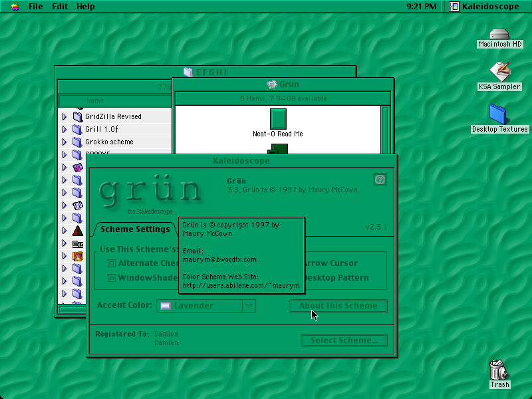The width and height of the screenshot is (532, 399).
Task: Click the menu bar clock
Action: coord(422,7)
